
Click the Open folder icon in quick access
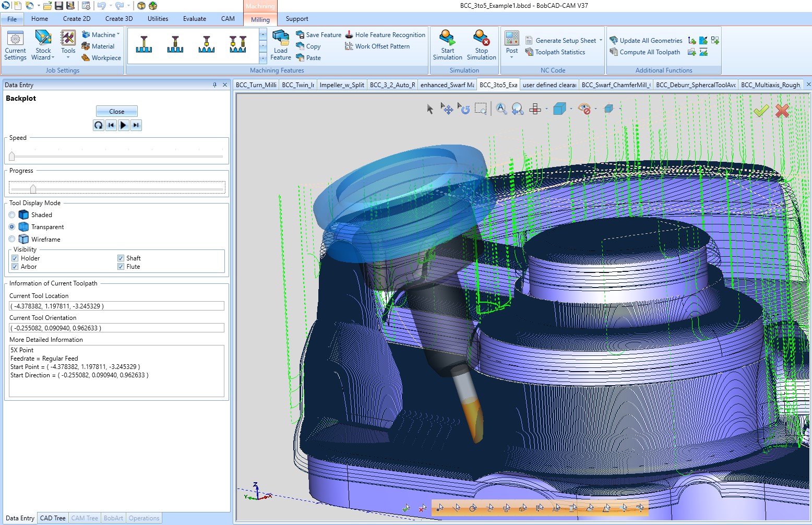coord(47,6)
